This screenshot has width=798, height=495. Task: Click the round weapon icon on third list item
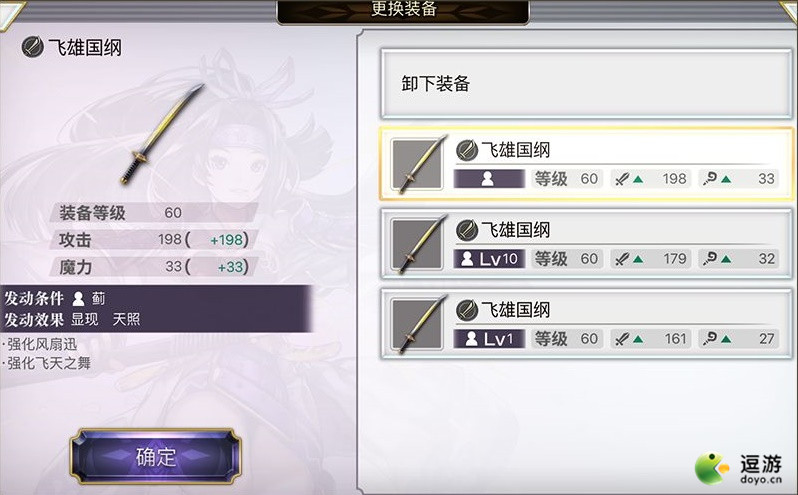click(x=466, y=310)
